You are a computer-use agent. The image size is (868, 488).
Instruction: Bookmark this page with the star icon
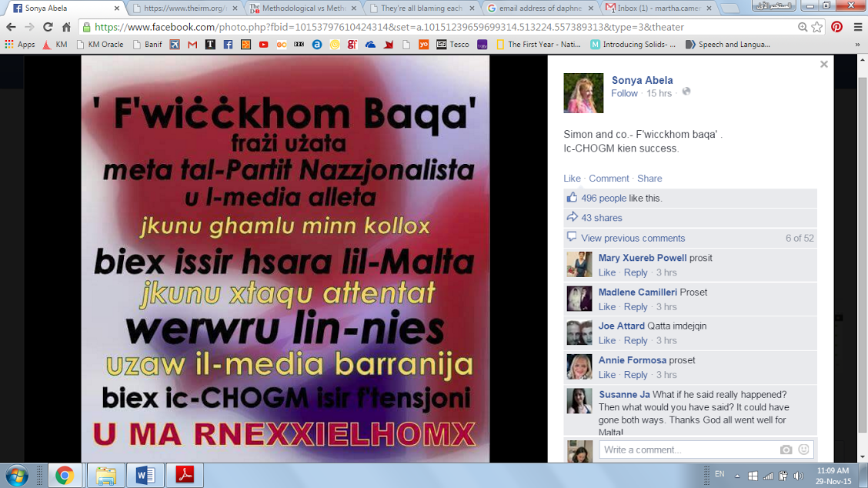[817, 27]
